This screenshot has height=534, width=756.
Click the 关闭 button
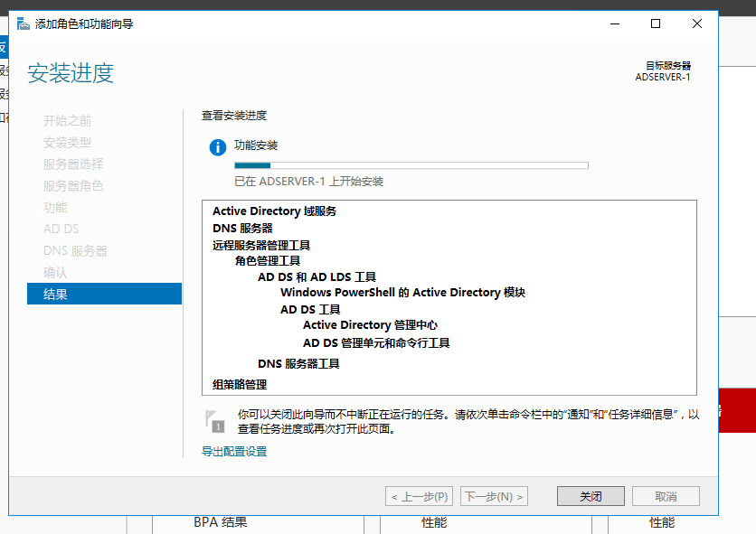(x=591, y=496)
